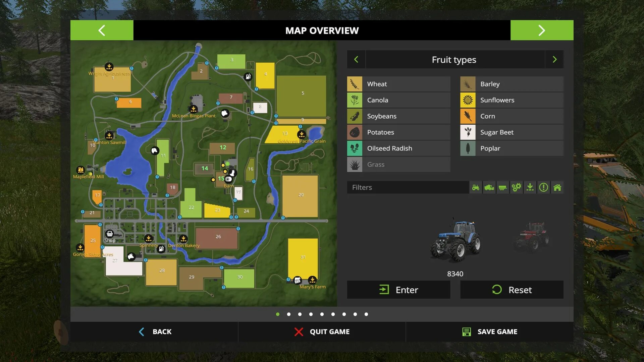Select the info filter icon

point(543,187)
